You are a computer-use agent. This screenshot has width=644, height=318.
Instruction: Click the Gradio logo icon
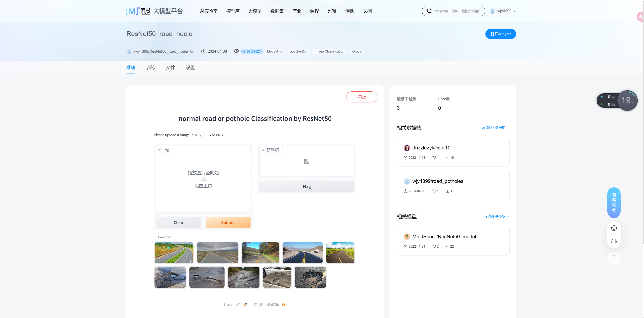click(x=283, y=305)
